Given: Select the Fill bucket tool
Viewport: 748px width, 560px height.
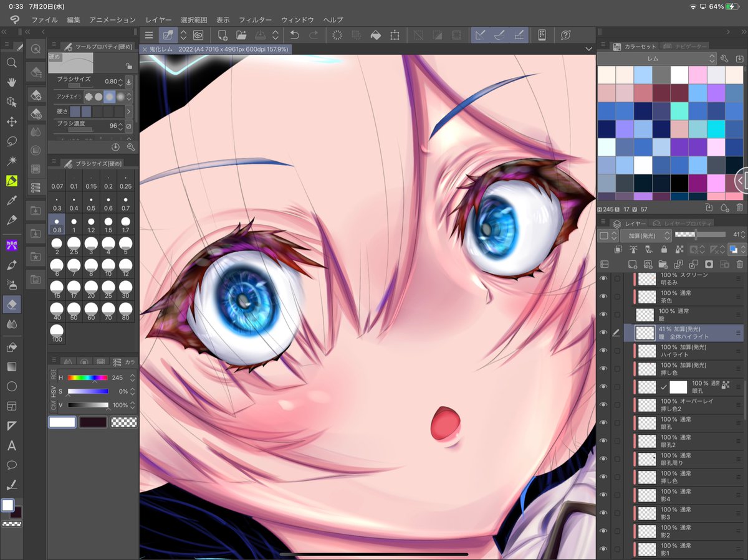Looking at the screenshot, I should click(x=11, y=347).
